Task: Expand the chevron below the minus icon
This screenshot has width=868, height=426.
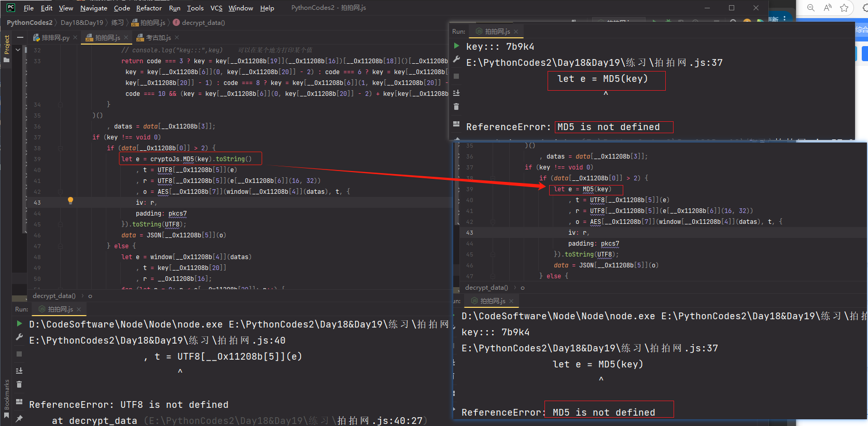Action: [18, 50]
